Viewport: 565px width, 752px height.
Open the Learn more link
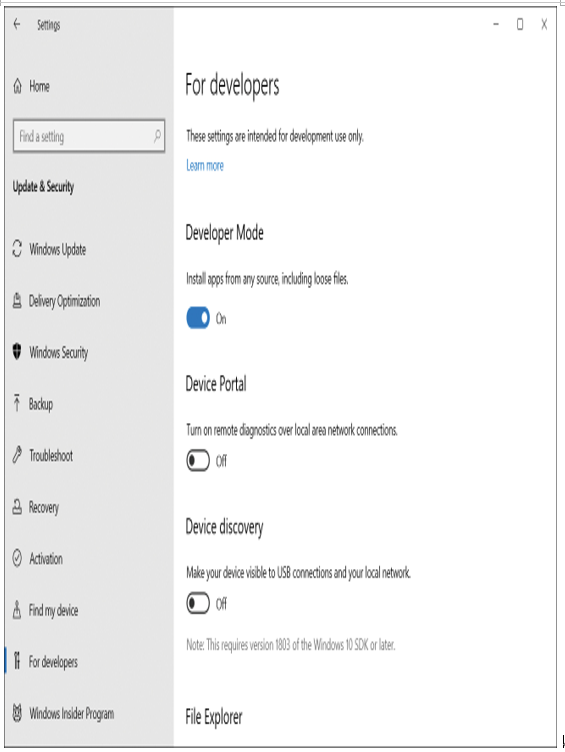click(x=205, y=165)
